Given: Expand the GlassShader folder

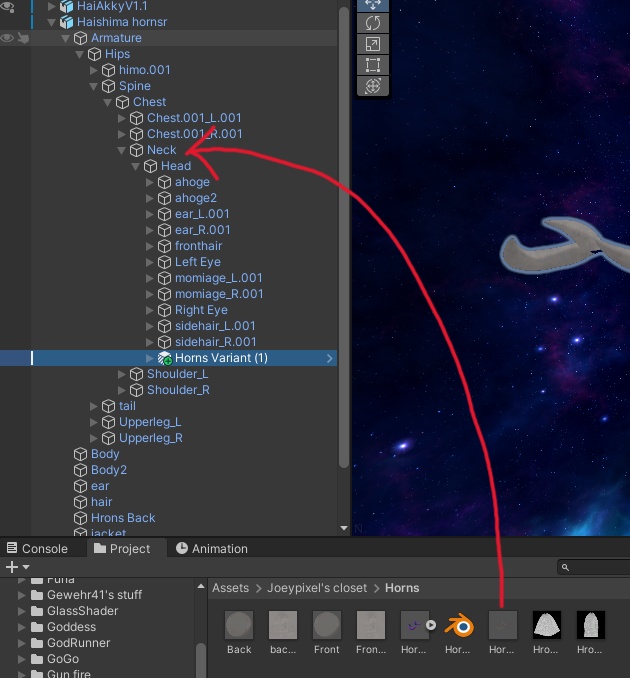Looking at the screenshot, I should click(21, 611).
